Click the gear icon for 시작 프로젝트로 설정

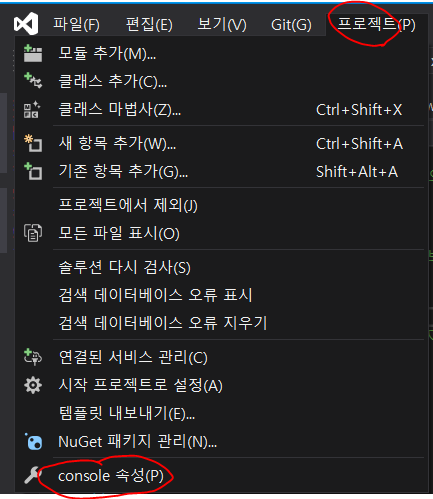coord(33,385)
